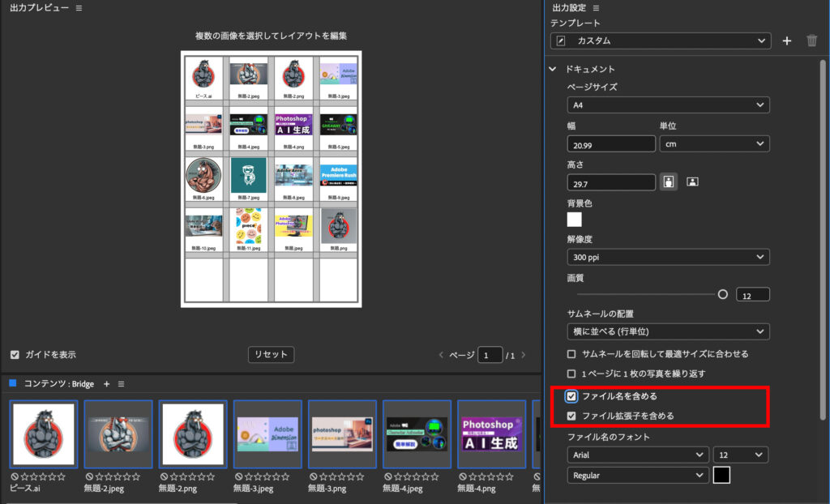This screenshot has width=830, height=504.
Task: Click the 出力プレビュー panel title
Action: point(39,8)
